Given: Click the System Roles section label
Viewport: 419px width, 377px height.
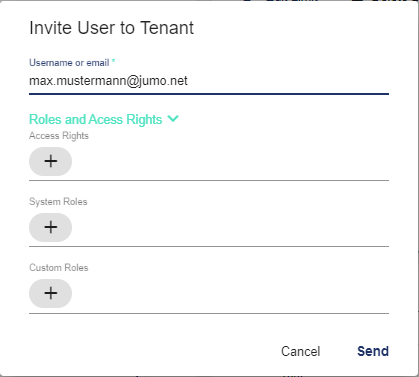Looking at the screenshot, I should coord(58,202).
